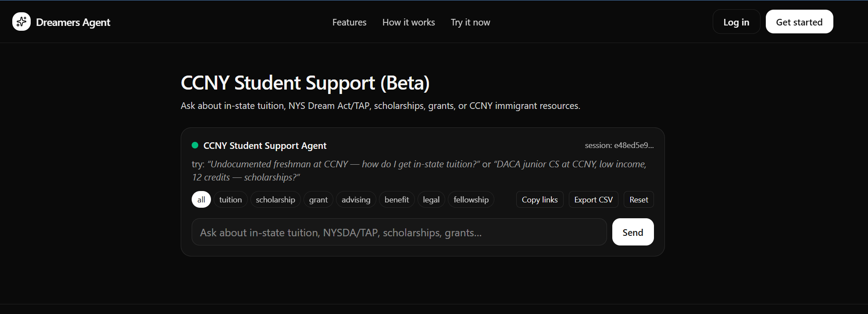Toggle the 'benefit' filter chip
The image size is (868, 314).
[x=396, y=199]
